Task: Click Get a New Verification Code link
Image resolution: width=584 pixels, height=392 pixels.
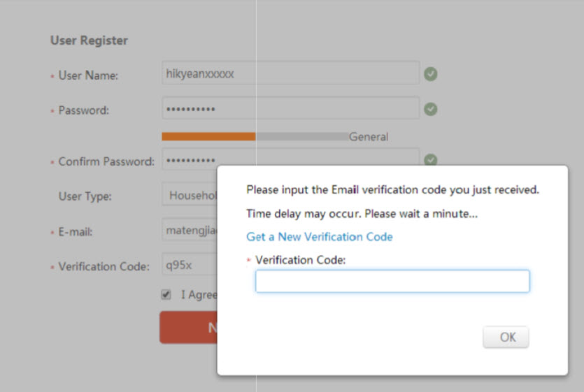Action: tap(319, 237)
